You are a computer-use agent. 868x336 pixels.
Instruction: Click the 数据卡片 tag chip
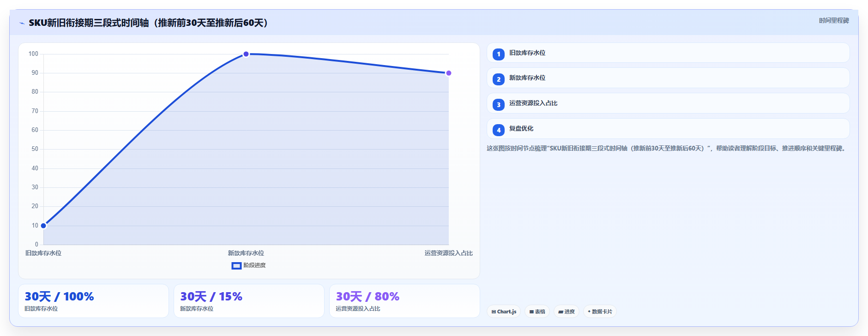600,312
